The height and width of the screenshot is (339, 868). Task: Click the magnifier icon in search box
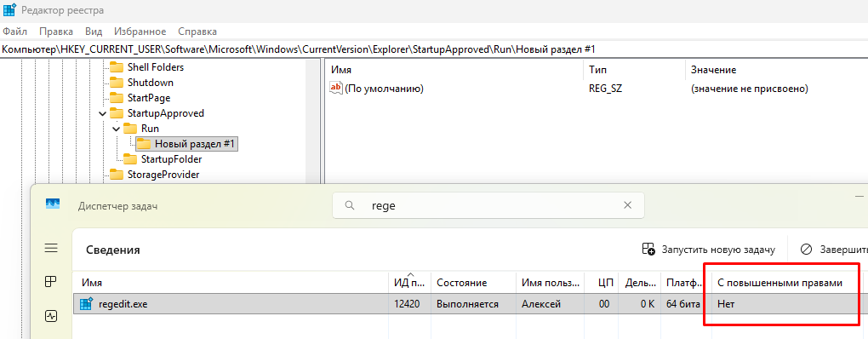click(x=349, y=205)
